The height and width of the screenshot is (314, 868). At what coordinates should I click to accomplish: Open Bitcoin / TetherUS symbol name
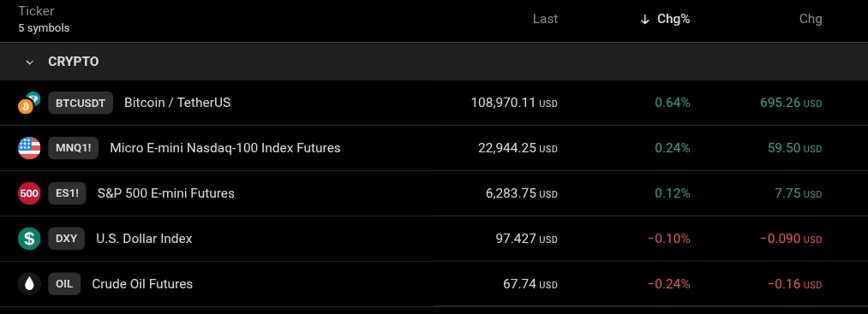click(177, 103)
